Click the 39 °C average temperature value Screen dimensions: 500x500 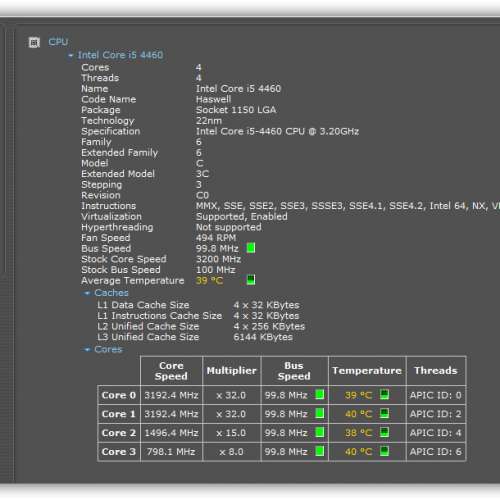[x=209, y=280]
